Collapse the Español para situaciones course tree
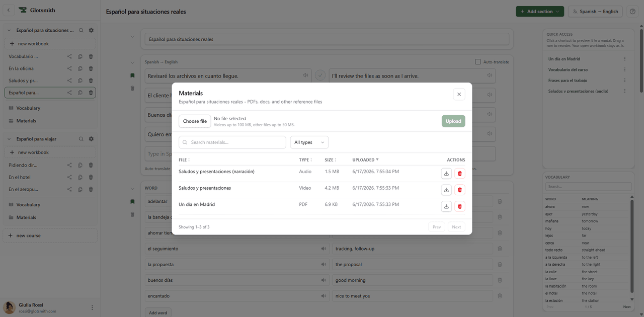644x317 pixels. coord(9,30)
